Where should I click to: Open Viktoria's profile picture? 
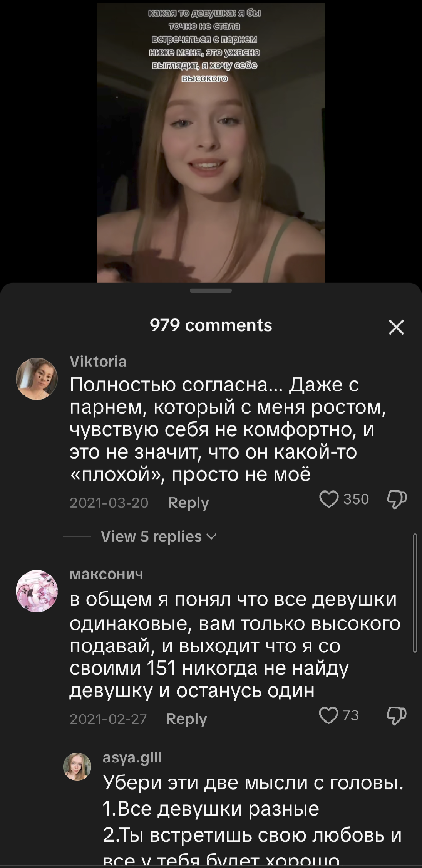[x=37, y=378]
